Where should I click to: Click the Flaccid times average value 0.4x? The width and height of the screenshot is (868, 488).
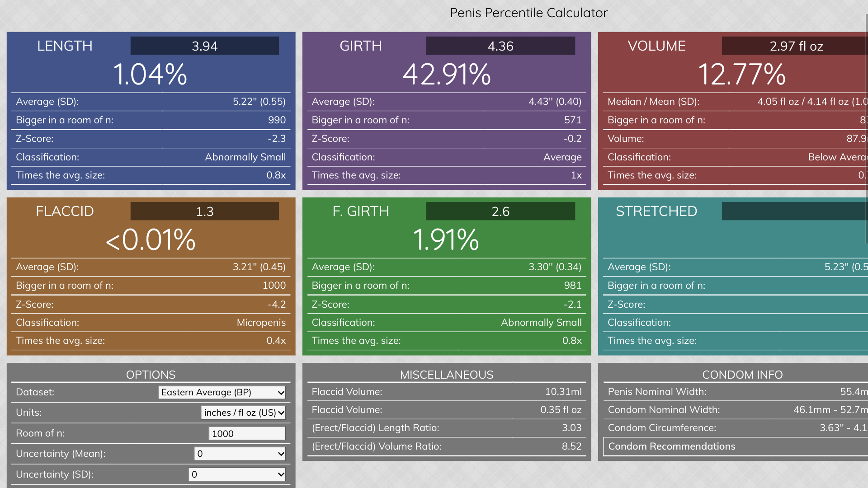[276, 341]
